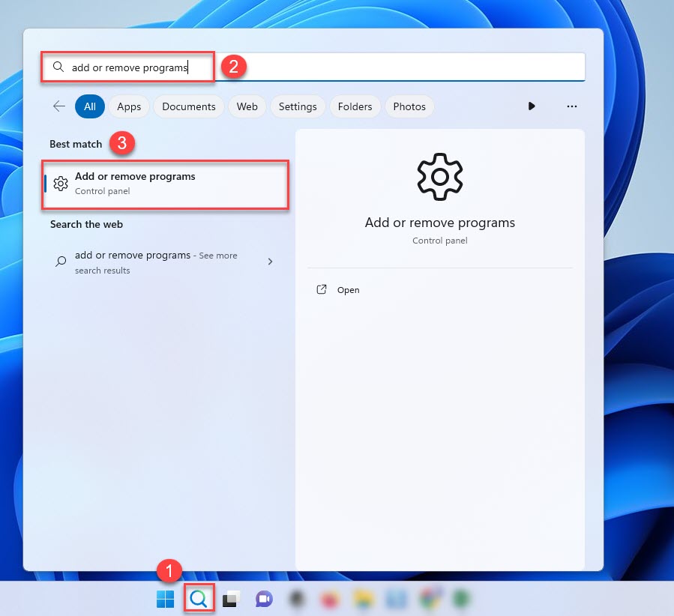Open Add or remove programs via the Open link

click(348, 289)
